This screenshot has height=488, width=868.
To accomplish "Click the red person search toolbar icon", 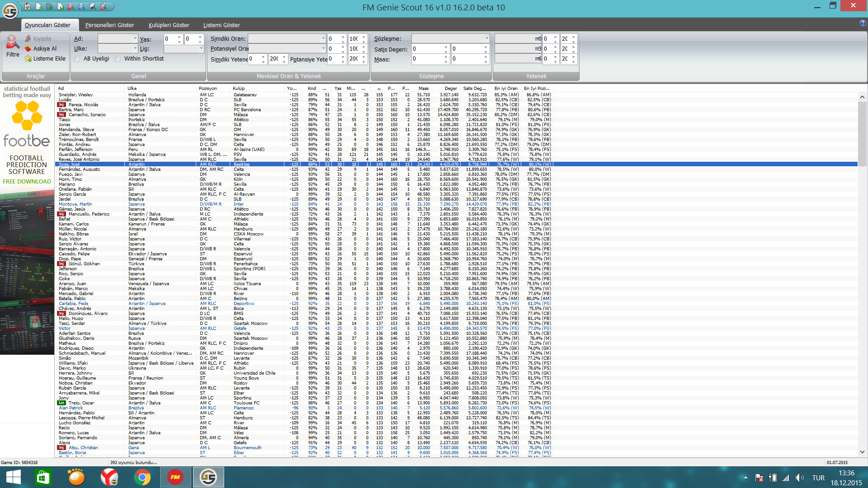I will click(71, 6).
